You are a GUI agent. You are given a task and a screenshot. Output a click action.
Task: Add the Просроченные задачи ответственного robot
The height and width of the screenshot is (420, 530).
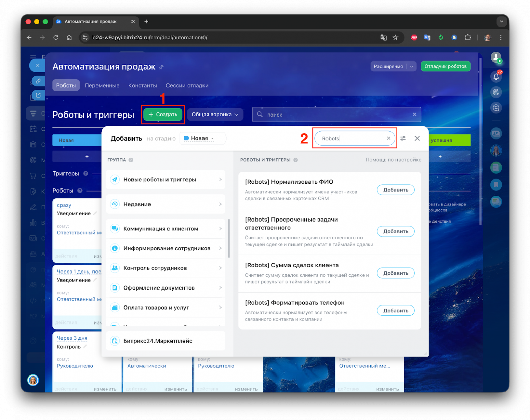coord(396,231)
